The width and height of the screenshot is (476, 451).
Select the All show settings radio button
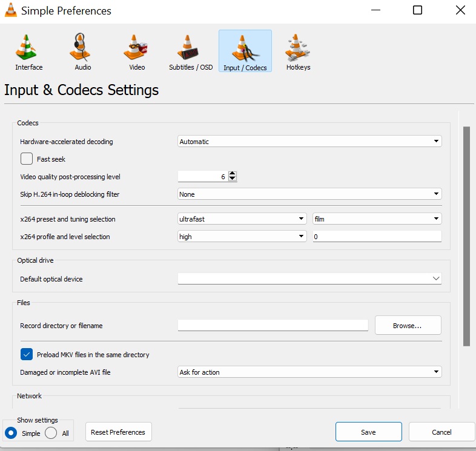[51, 433]
